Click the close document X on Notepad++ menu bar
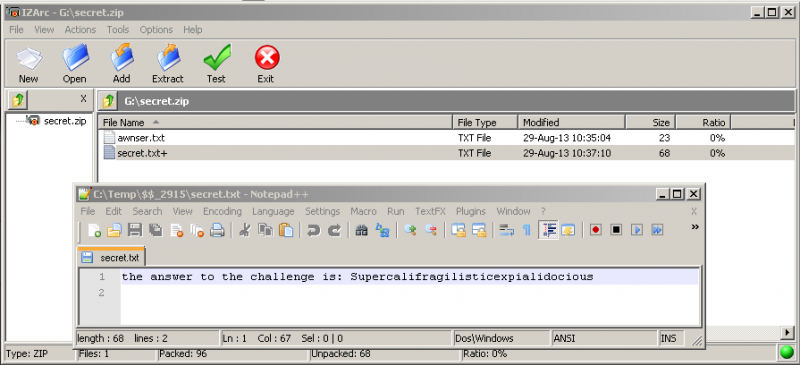Viewport: 800px width, 365px height. [694, 211]
